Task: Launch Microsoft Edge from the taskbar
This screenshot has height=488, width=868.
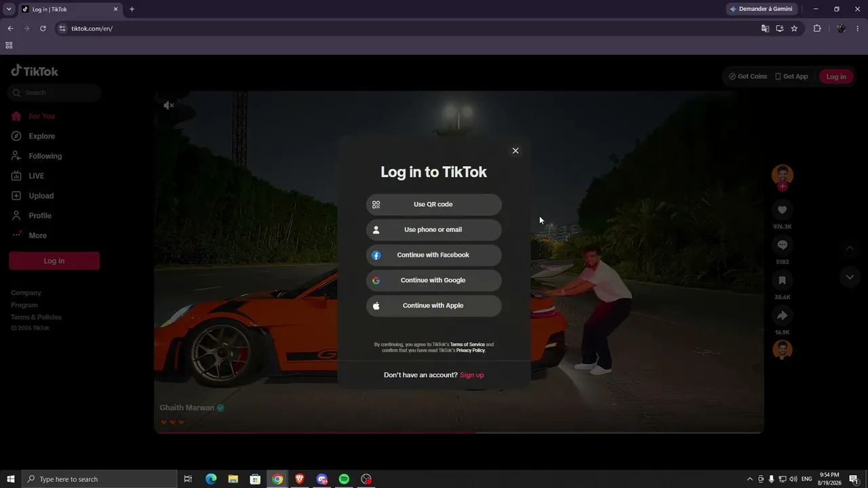Action: tap(211, 479)
